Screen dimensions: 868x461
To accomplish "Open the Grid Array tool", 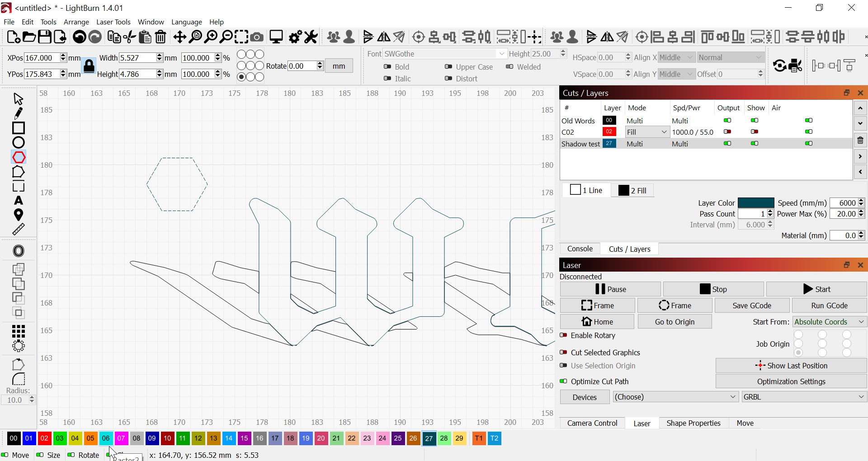I will [19, 331].
